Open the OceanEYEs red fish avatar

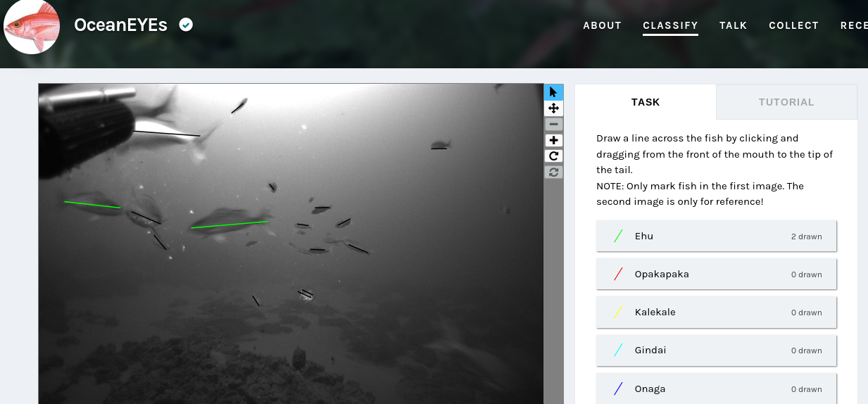click(x=31, y=26)
